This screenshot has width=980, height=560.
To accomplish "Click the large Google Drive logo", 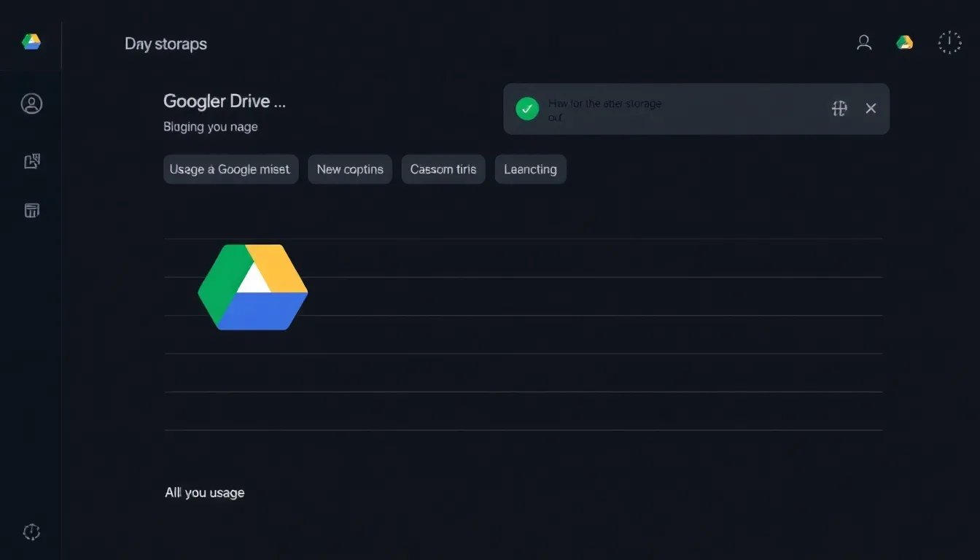I will 253,287.
